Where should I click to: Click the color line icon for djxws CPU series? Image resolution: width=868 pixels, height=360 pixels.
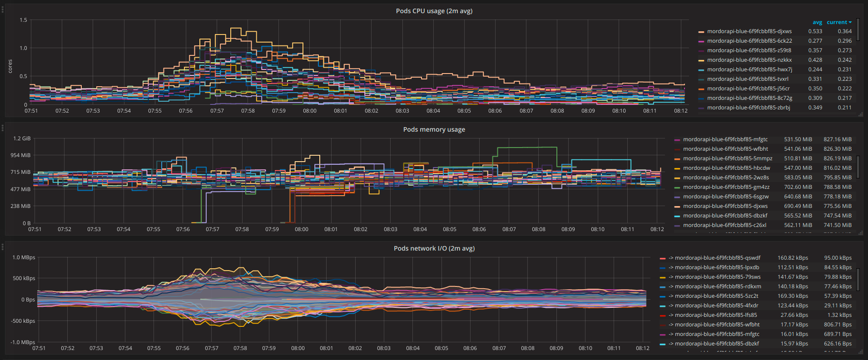[x=701, y=32]
